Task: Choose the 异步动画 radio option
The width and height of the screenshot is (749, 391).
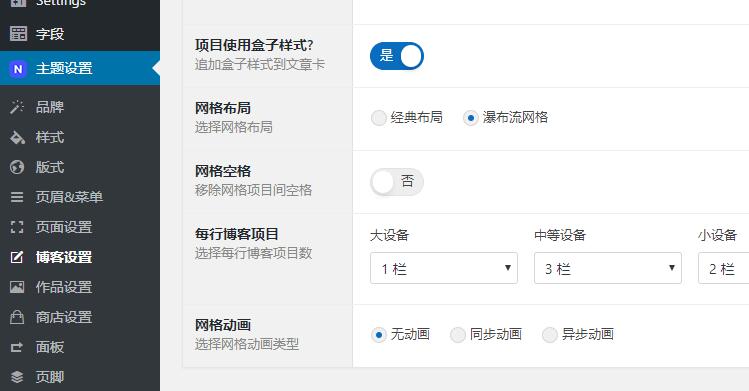Action: pyautogui.click(x=549, y=335)
